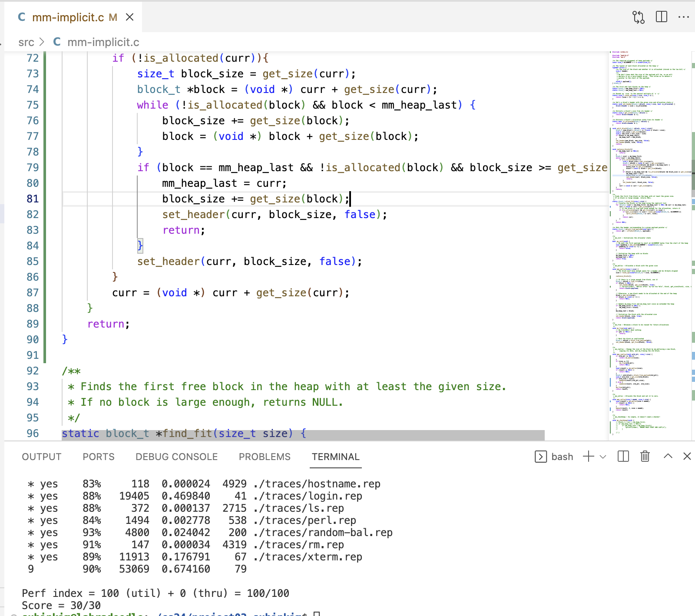This screenshot has width=695, height=616.
Task: Split the editor to the right
Action: click(661, 17)
